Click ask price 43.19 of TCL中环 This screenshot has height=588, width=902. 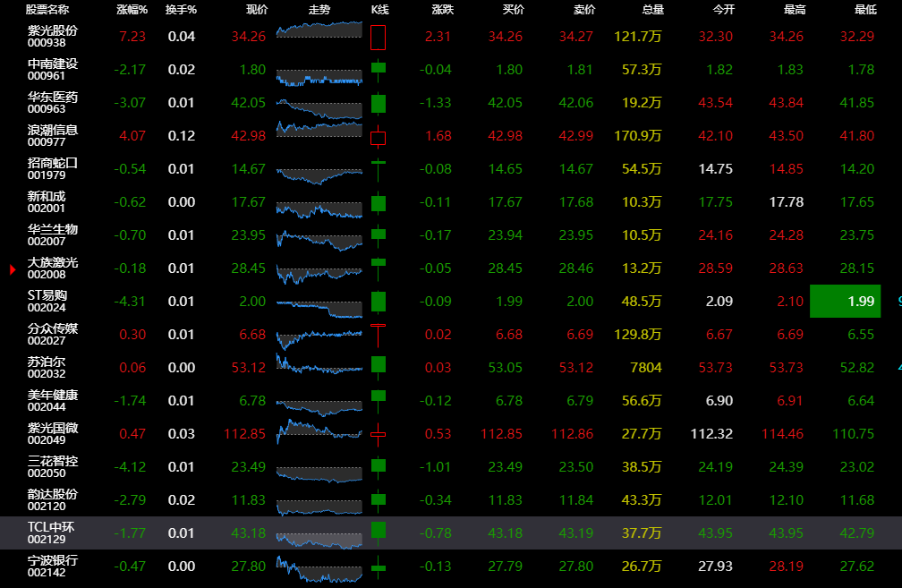point(576,533)
